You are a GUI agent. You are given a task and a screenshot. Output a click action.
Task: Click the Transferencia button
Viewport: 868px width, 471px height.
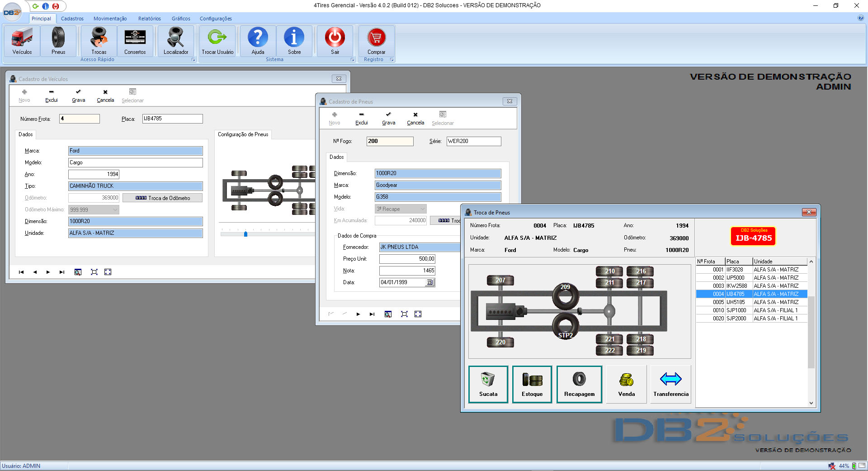[x=671, y=384]
